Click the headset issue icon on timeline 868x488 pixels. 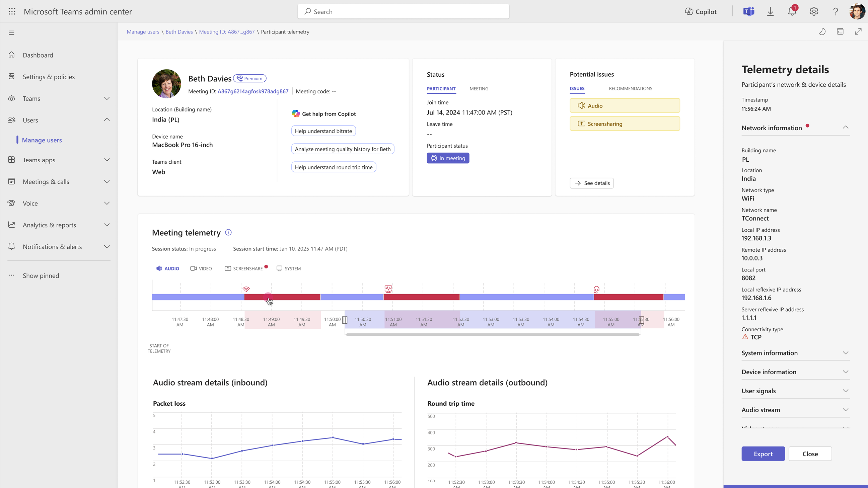tap(596, 289)
